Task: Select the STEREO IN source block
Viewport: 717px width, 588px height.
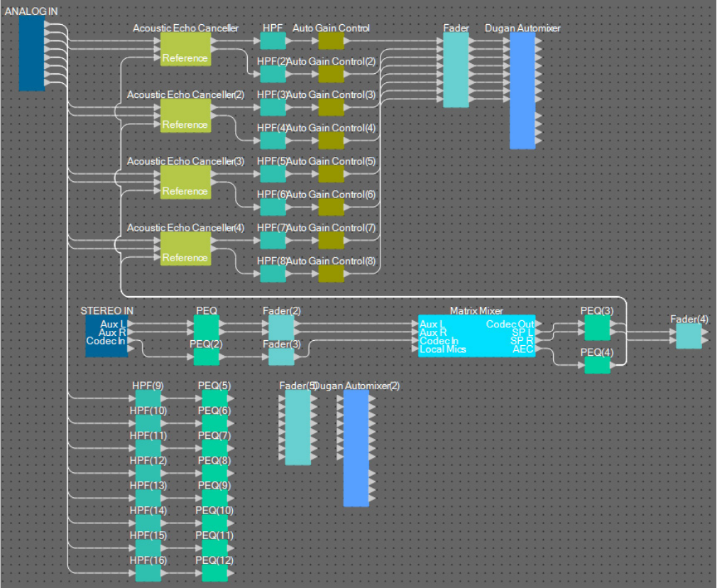Action: click(106, 337)
